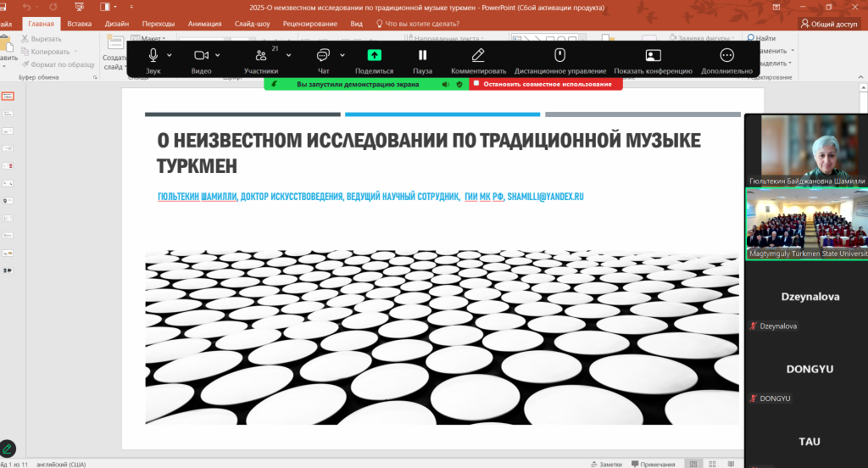Click Вырезать (cut) in clipboard group
This screenshot has width=868, height=468.
click(42, 39)
